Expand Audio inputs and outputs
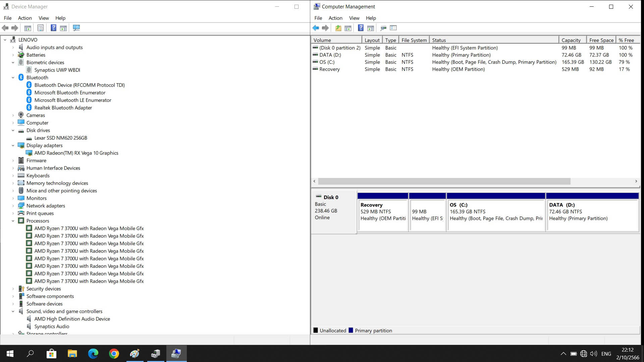This screenshot has width=644, height=362. [13, 48]
